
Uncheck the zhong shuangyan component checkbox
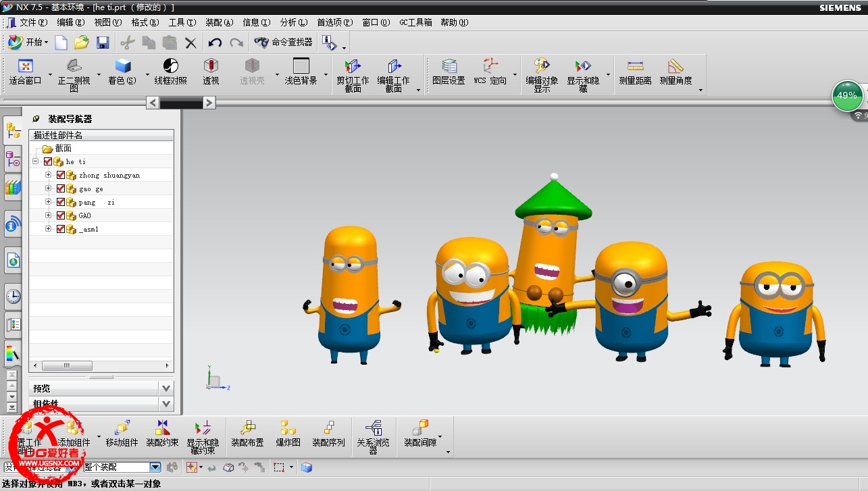(x=61, y=175)
